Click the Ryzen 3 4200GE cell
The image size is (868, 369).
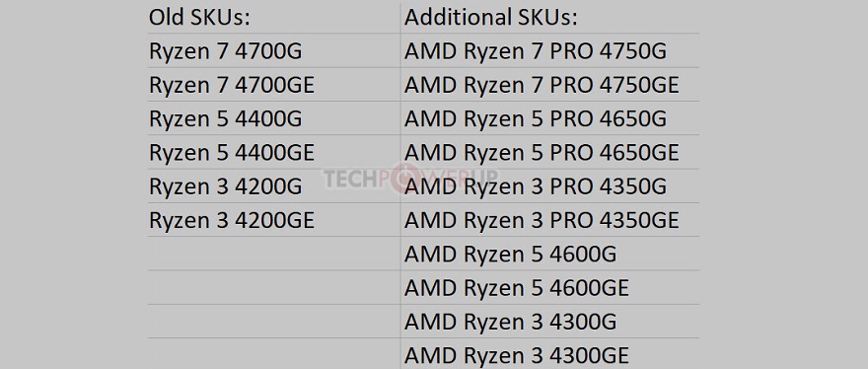[x=273, y=220]
